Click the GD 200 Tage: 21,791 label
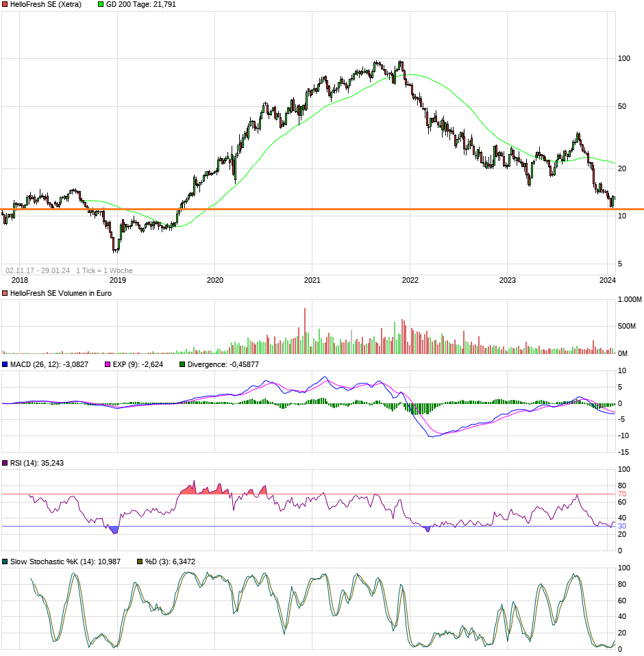 141,5
